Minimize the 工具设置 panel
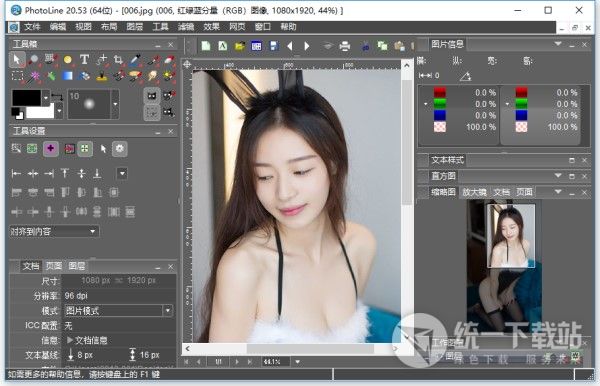The image size is (600, 386). [x=158, y=132]
